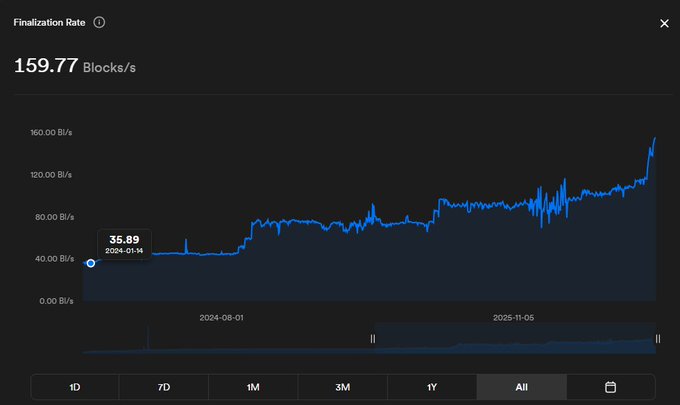Click the 80.00 Bl/s axis label
Screen dimensions: 680x405
click(55, 217)
